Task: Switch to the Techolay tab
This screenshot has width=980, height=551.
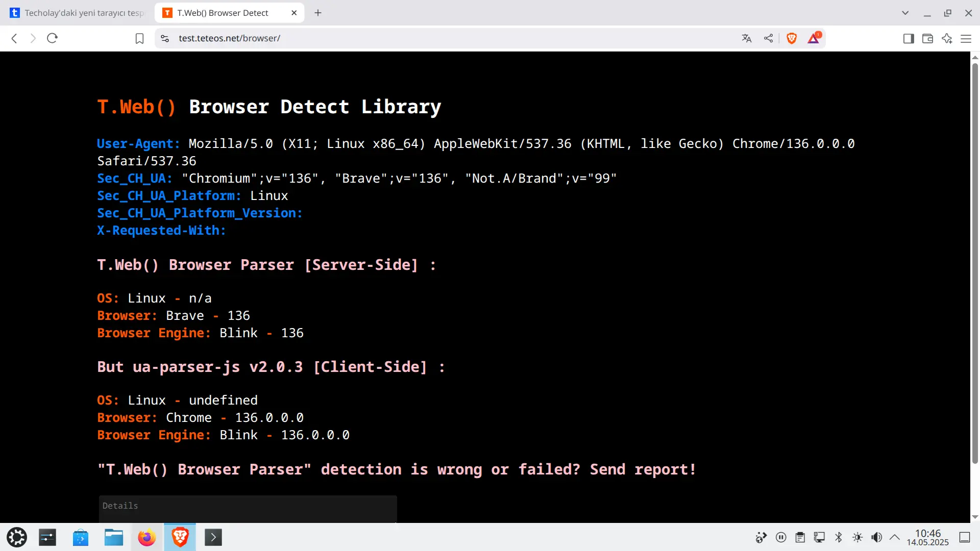Action: (79, 13)
